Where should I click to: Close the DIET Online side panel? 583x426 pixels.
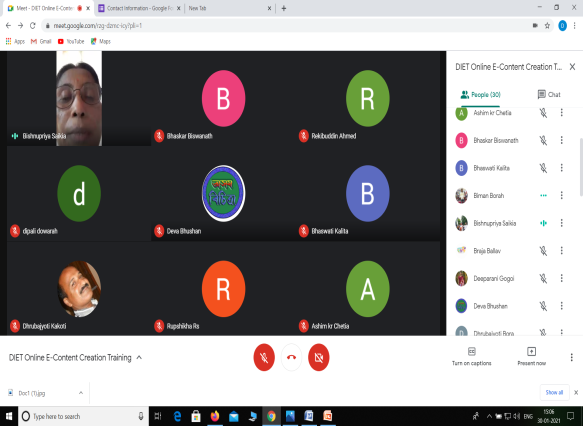point(572,67)
